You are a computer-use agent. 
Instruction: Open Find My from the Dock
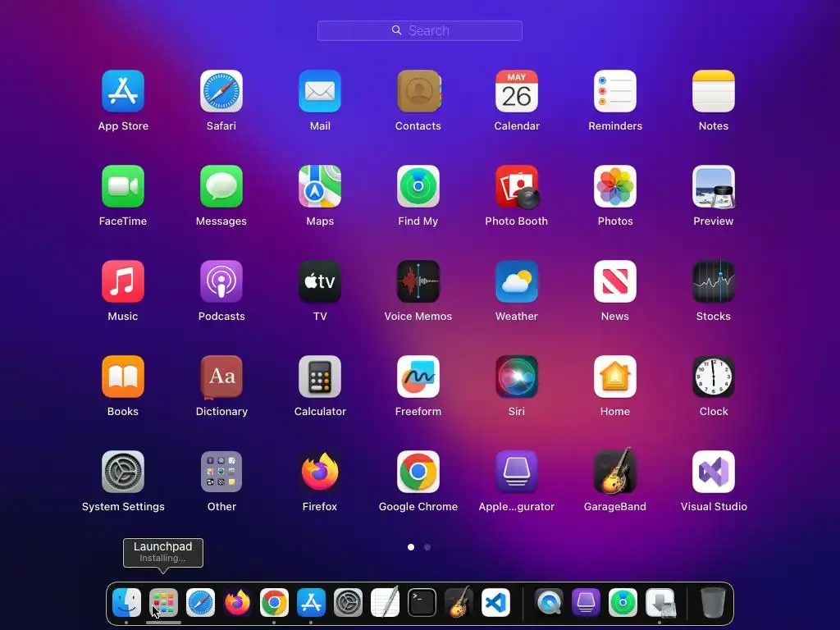[623, 603]
